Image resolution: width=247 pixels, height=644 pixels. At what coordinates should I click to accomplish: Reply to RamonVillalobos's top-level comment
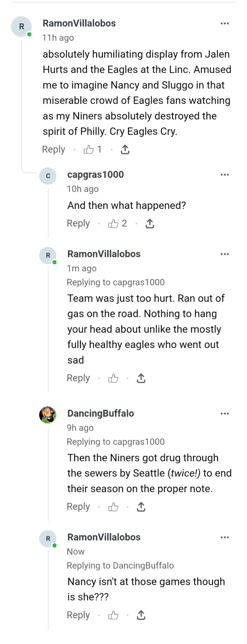click(54, 149)
